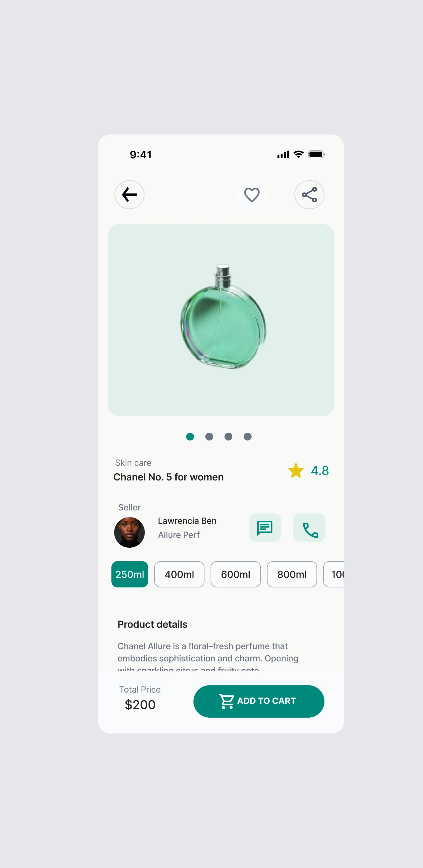Toggle the heart favorite icon

[252, 195]
